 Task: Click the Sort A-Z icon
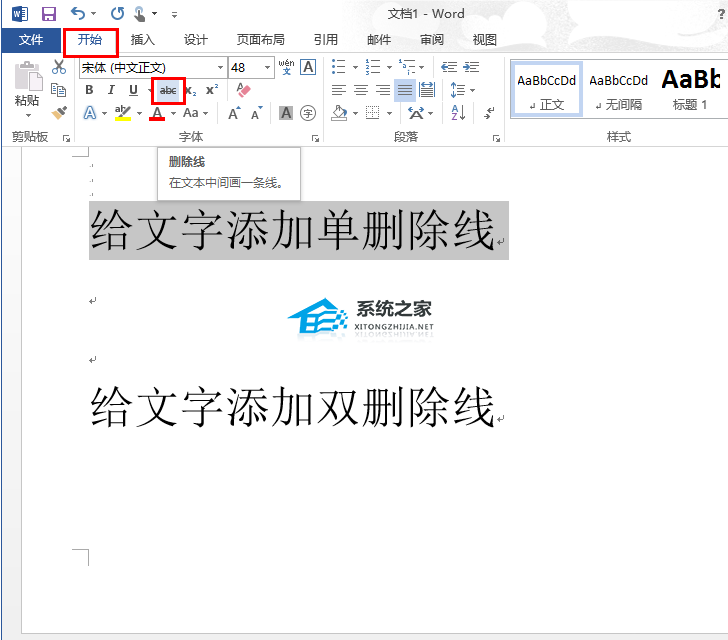point(458,112)
